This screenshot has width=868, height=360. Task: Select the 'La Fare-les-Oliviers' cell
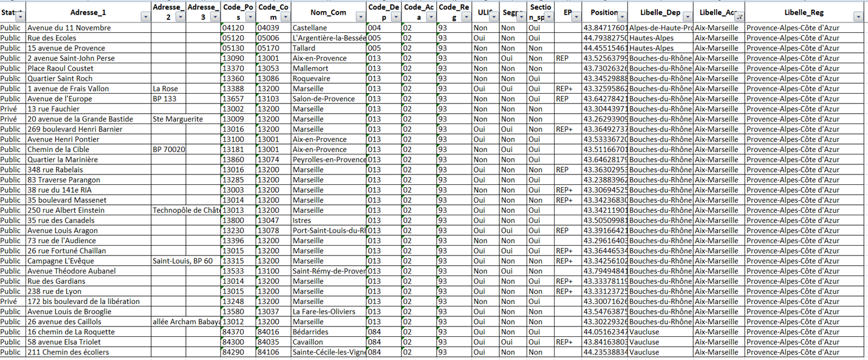pos(329,311)
